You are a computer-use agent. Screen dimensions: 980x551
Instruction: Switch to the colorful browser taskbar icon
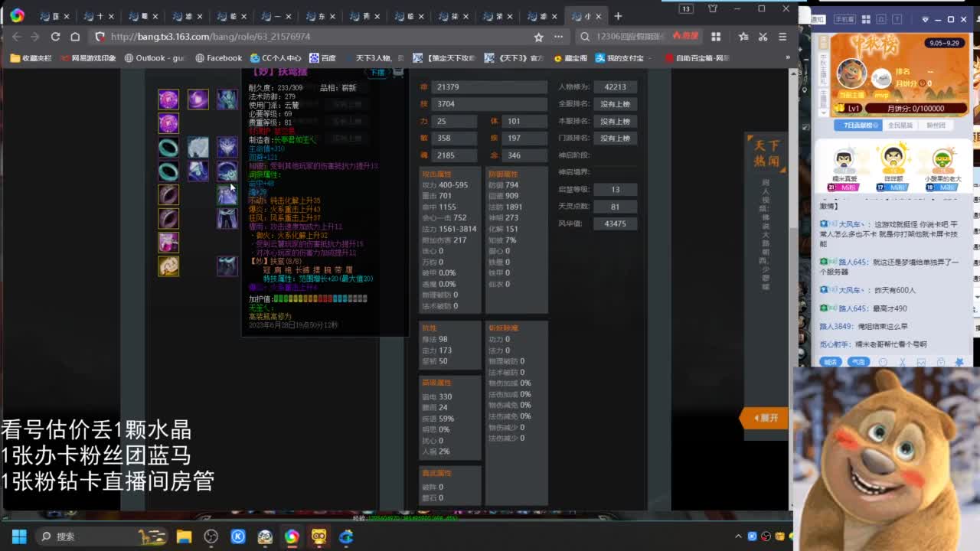click(292, 536)
